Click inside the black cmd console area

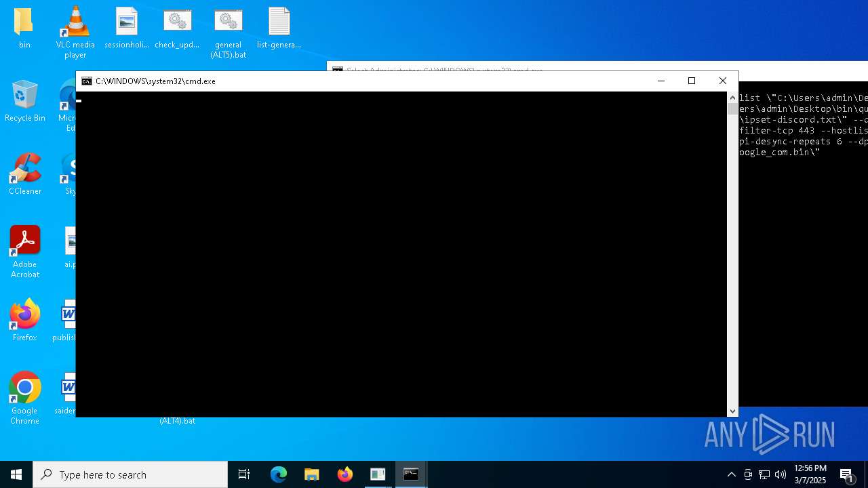point(401,254)
